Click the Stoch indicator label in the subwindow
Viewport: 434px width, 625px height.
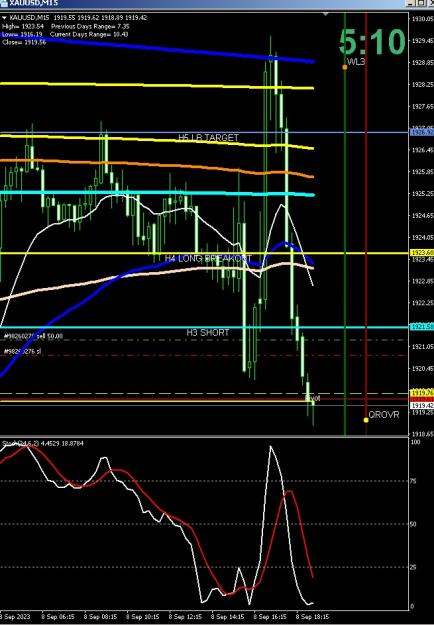43,443
